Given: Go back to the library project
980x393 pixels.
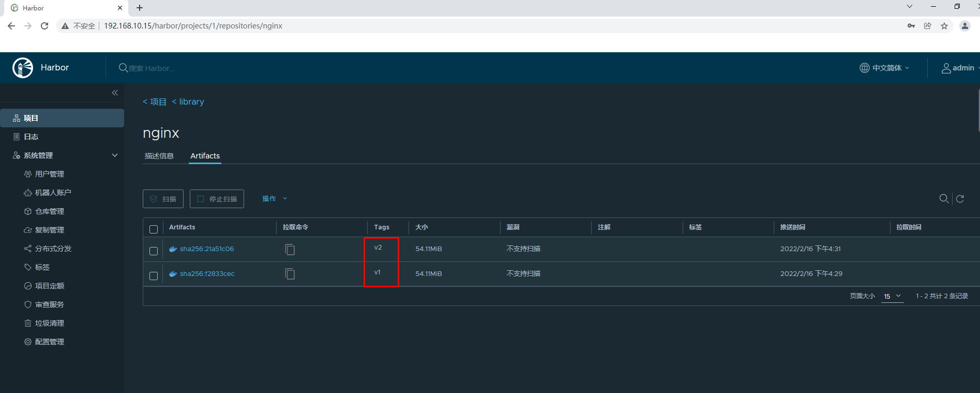Looking at the screenshot, I should click(188, 102).
